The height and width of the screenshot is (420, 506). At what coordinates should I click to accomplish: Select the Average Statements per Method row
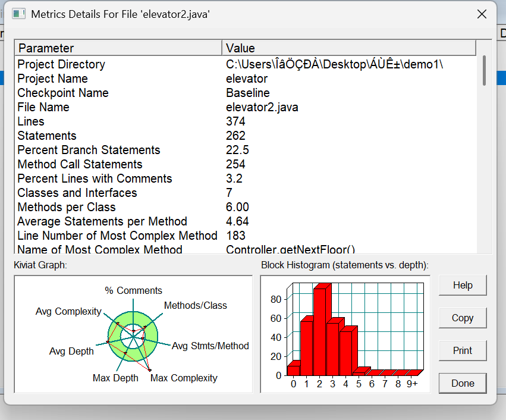tap(245, 221)
